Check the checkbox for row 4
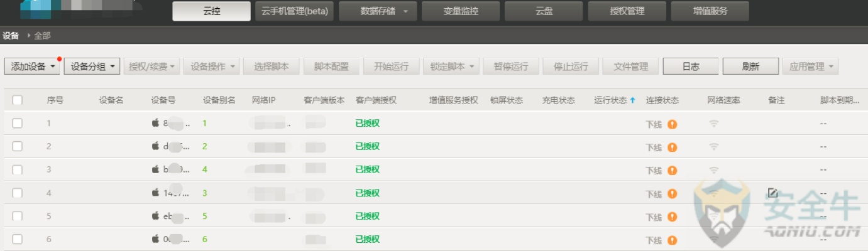Image resolution: width=868 pixels, height=251 pixels. tap(18, 193)
